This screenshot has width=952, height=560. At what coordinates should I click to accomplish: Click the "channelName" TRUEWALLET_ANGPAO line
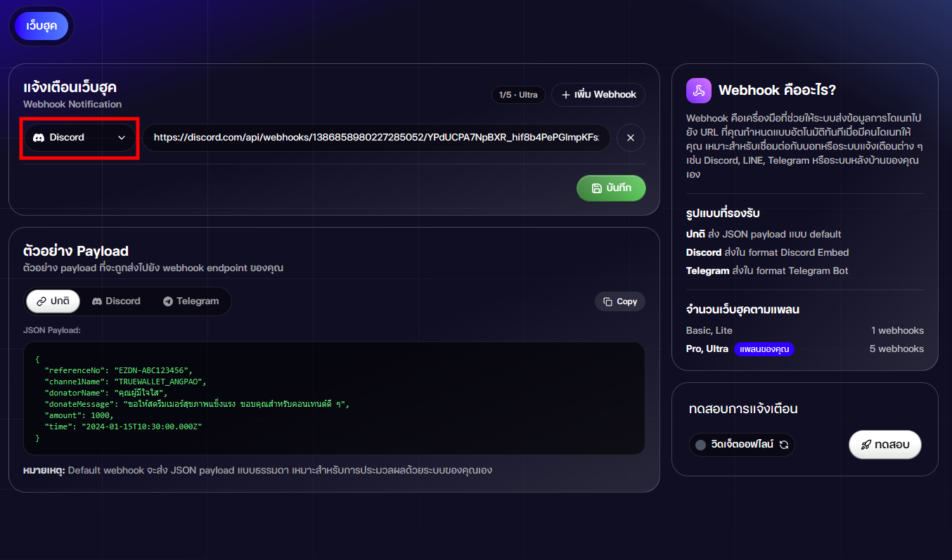[x=125, y=382]
